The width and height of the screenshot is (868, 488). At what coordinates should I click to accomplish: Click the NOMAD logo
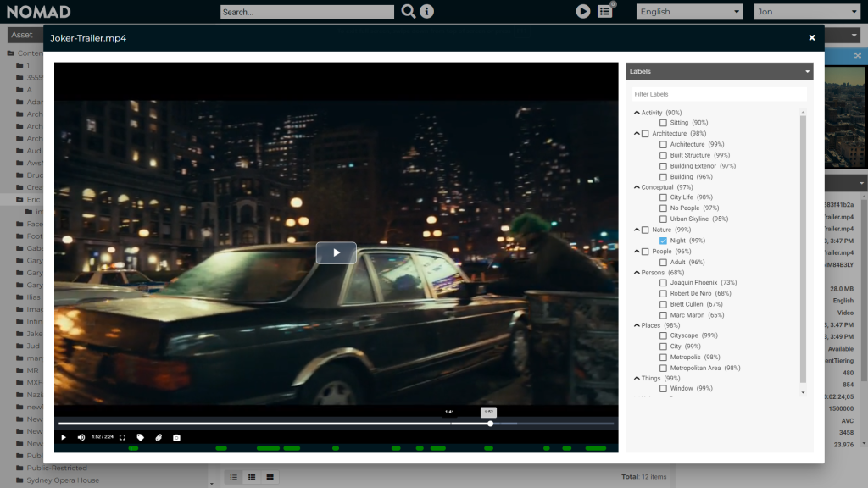39,12
